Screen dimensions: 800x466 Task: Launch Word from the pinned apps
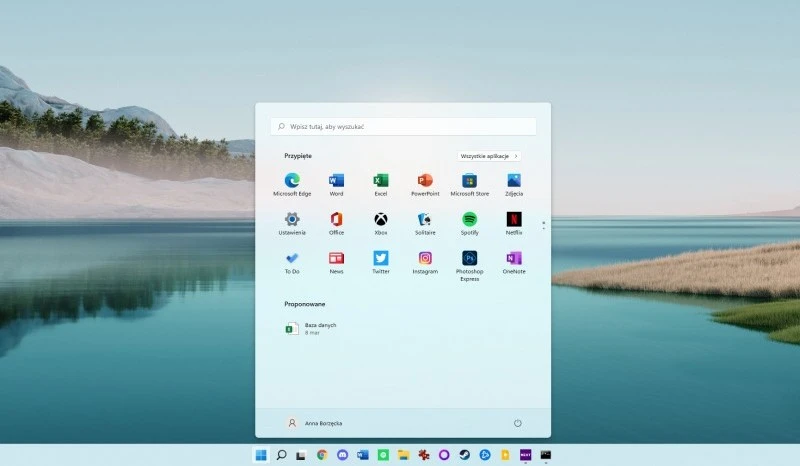pos(336,184)
